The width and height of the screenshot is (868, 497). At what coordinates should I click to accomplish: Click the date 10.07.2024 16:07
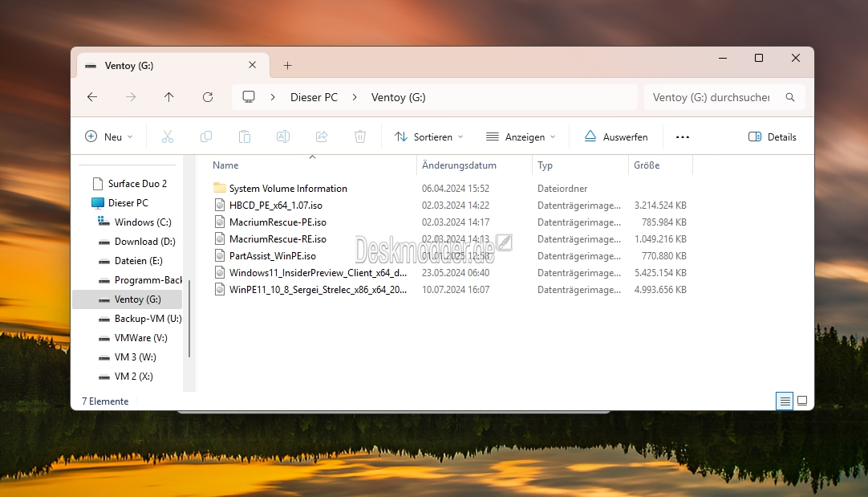pos(456,290)
